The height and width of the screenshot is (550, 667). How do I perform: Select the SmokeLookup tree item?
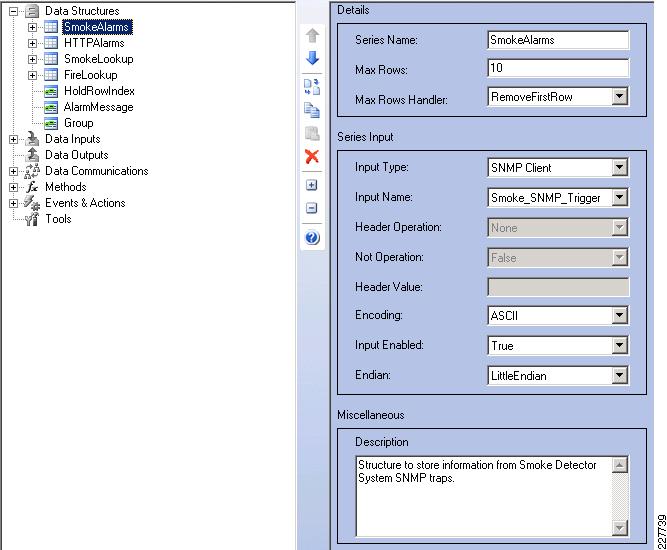pos(99,59)
